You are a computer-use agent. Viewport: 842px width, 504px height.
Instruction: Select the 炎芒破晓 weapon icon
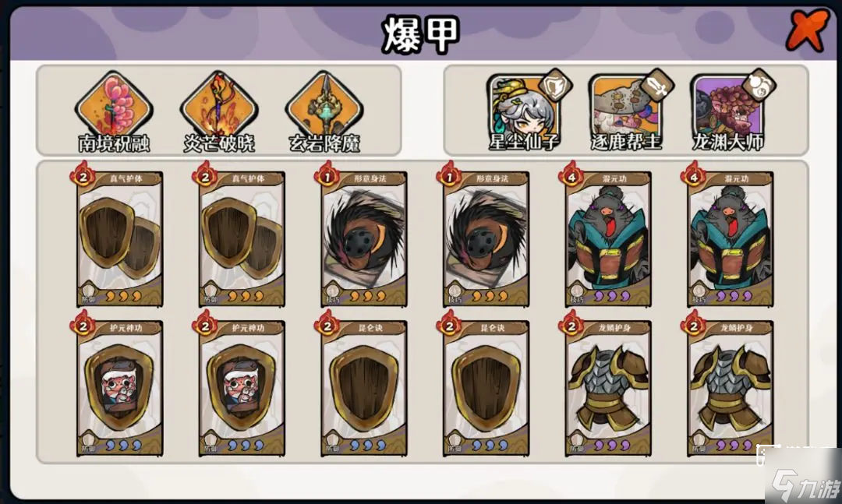click(219, 105)
